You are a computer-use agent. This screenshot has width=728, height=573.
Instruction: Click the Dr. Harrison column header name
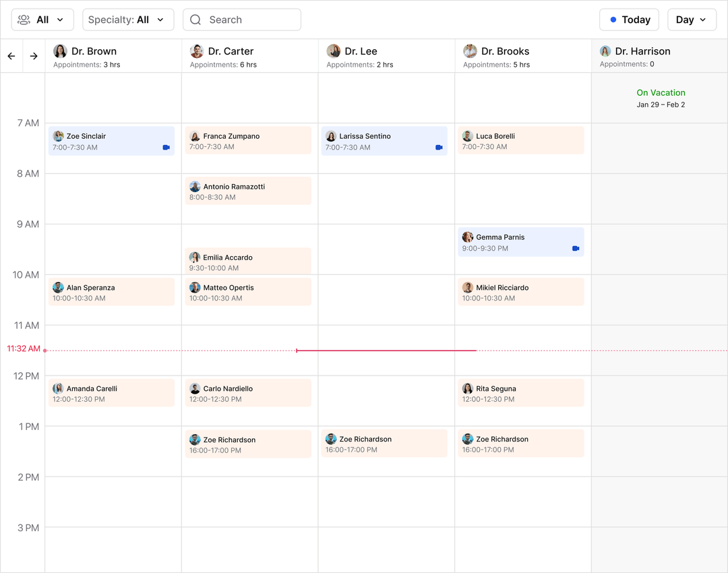642,51
